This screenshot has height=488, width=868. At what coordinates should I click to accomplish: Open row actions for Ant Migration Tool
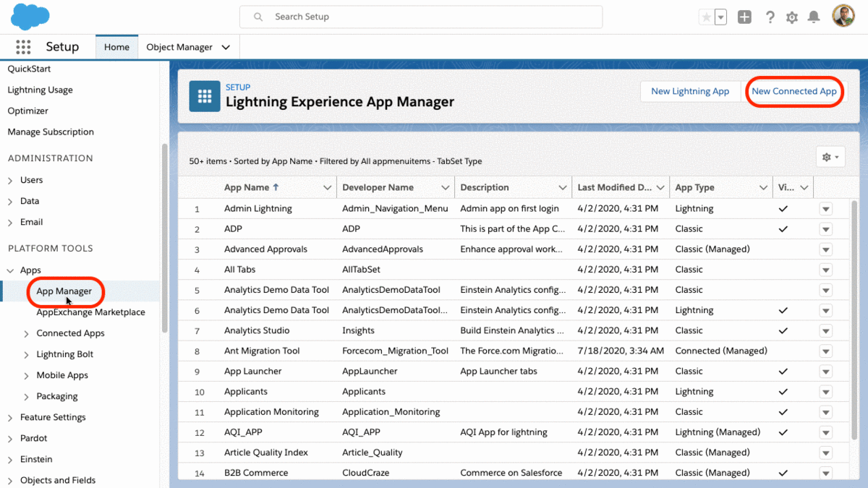coord(825,351)
